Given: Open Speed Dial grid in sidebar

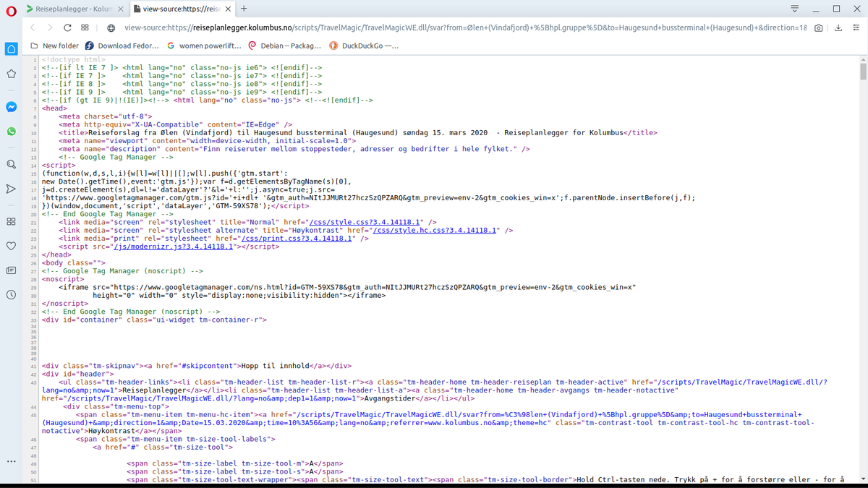Looking at the screenshot, I should click(x=11, y=221).
